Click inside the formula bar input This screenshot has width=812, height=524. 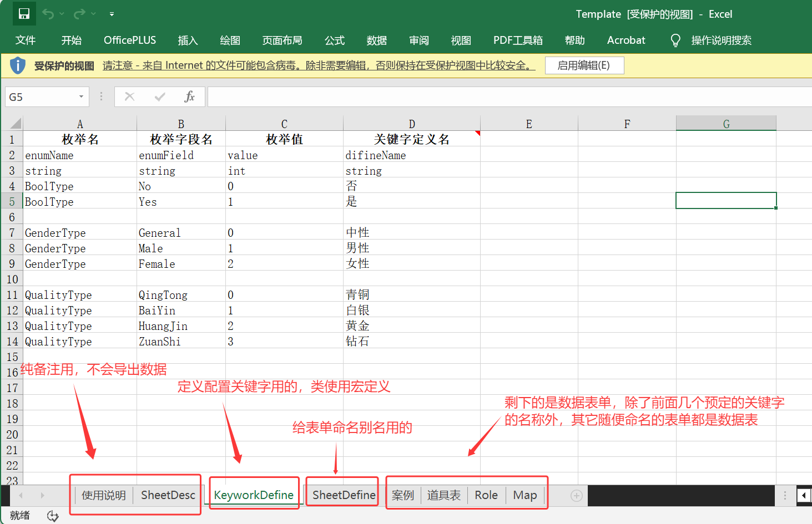click(510, 97)
